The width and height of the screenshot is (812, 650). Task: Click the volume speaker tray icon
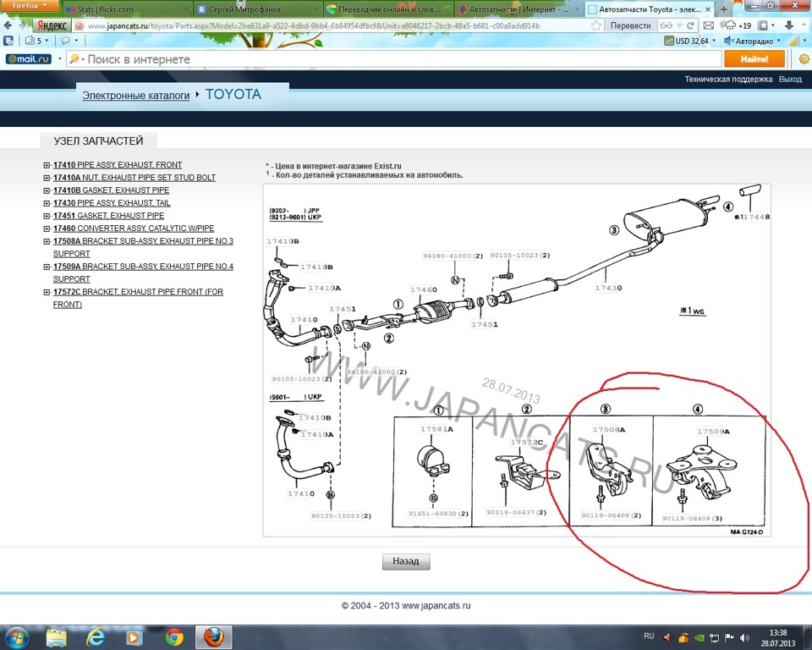(x=744, y=637)
